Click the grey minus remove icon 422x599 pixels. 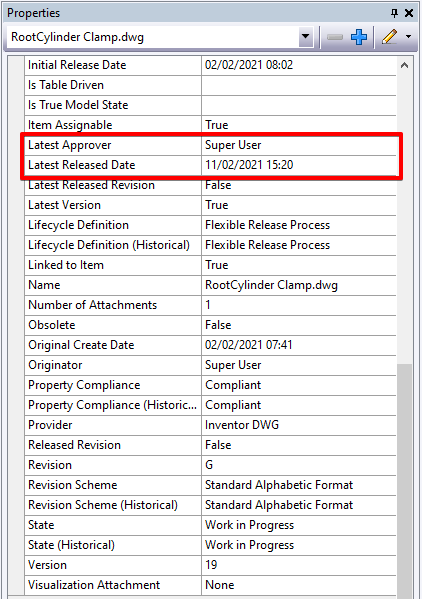pyautogui.click(x=335, y=37)
